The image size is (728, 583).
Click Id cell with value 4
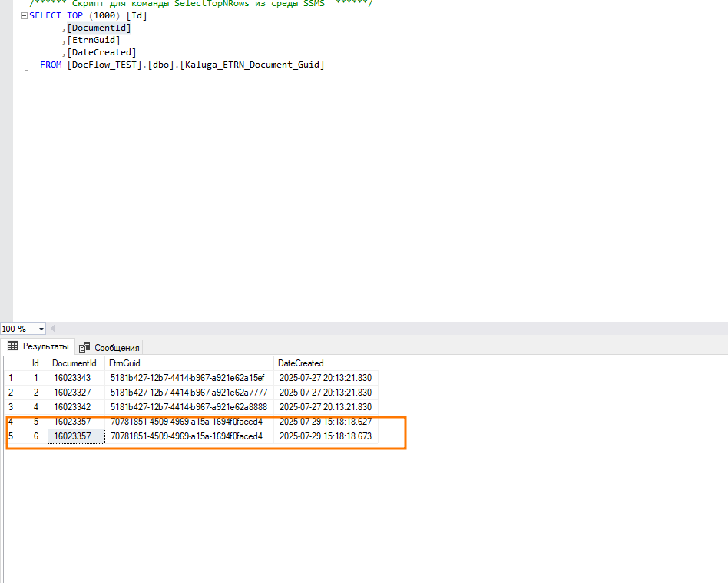[x=38, y=407]
